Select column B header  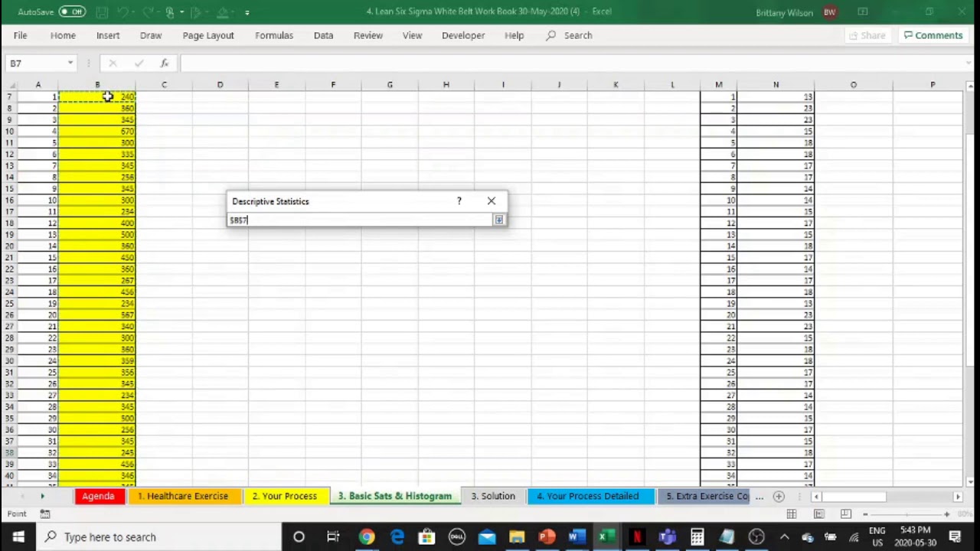pyautogui.click(x=97, y=84)
